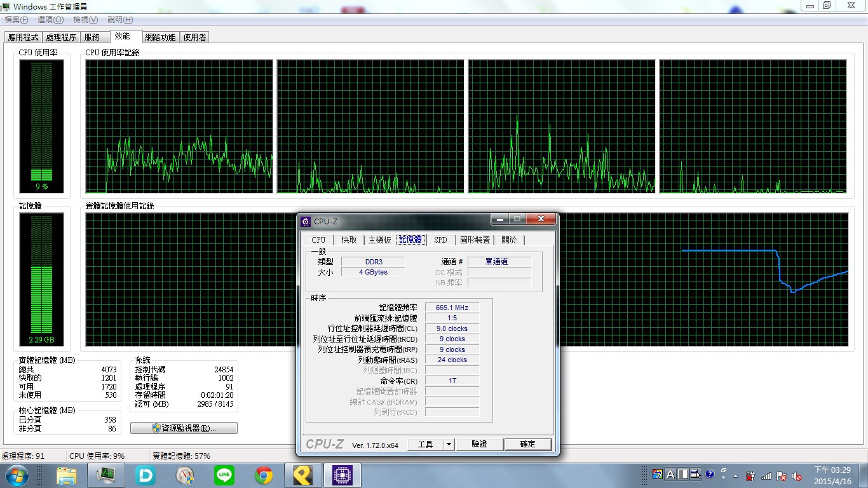868x488 pixels.
Task: Expand the 工具 dropdown arrow in CPU-Z
Action: [x=449, y=444]
